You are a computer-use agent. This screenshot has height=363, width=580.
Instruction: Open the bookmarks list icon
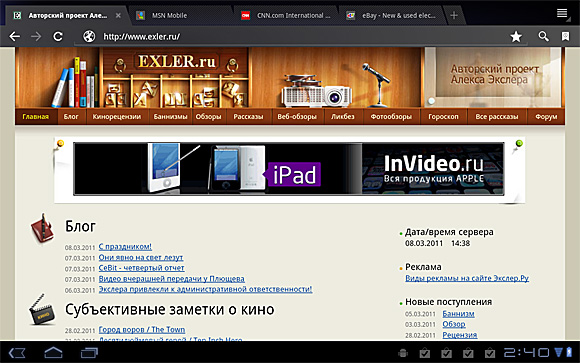pos(565,36)
